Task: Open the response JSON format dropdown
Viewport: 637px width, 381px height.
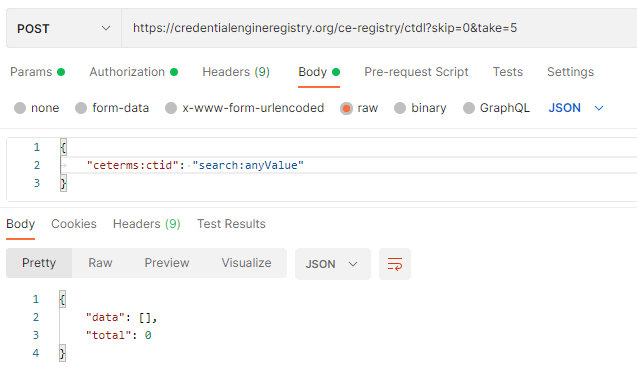Action: tap(333, 264)
